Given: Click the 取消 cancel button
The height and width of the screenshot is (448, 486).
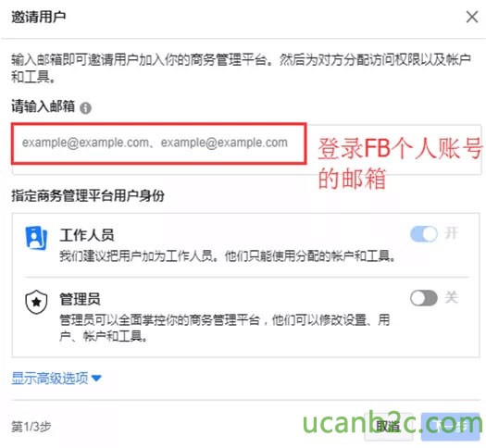Looking at the screenshot, I should point(389,427).
